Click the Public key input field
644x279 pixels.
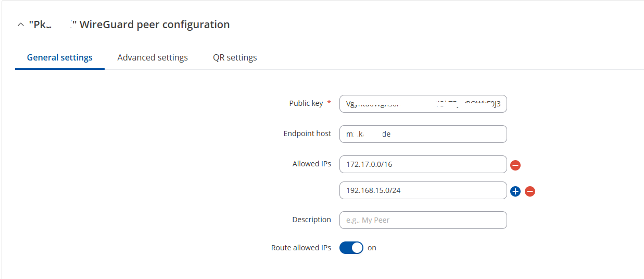423,104
